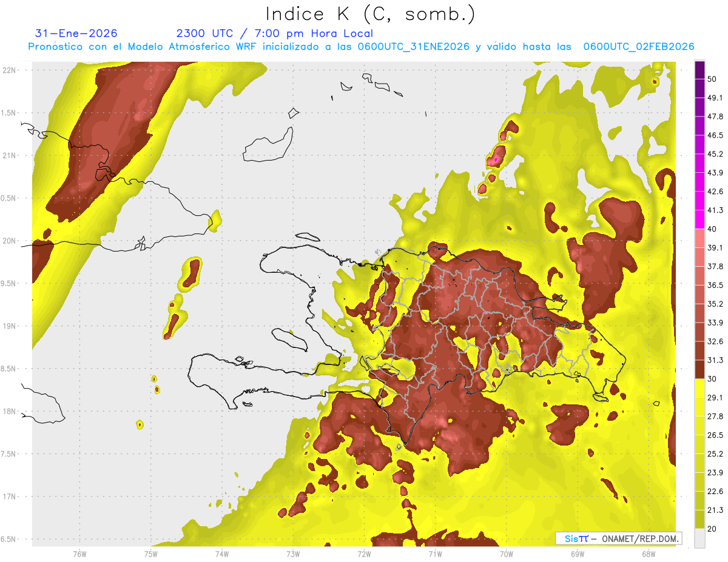
Task: Click the colorbar value '47.8'
Action: click(x=715, y=116)
